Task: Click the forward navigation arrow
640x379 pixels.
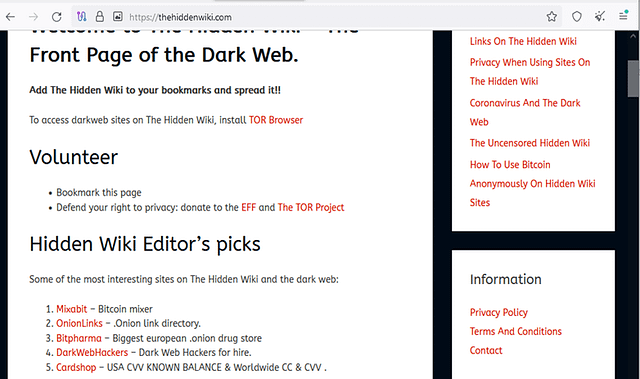Action: 33,17
